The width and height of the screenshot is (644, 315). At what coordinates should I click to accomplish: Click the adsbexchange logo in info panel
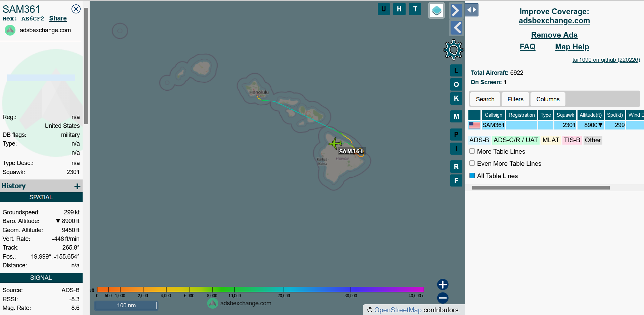click(x=10, y=30)
